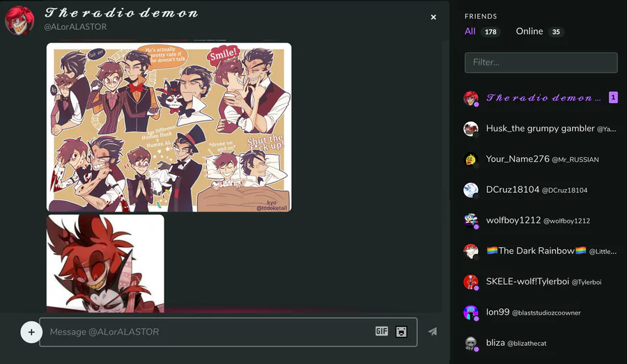Screen dimensions: 627x364
Task: Click unread badge on The radio demon
Action: click(613, 97)
